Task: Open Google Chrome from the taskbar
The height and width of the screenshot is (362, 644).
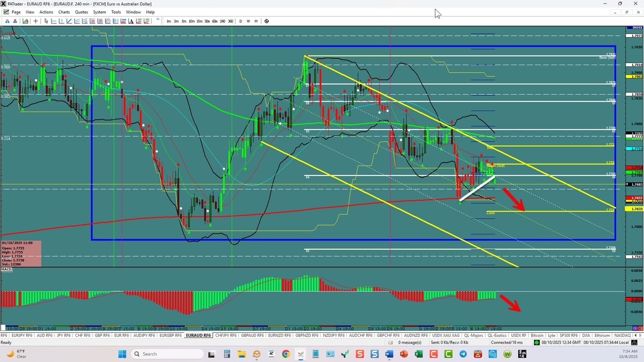Action: (286, 354)
